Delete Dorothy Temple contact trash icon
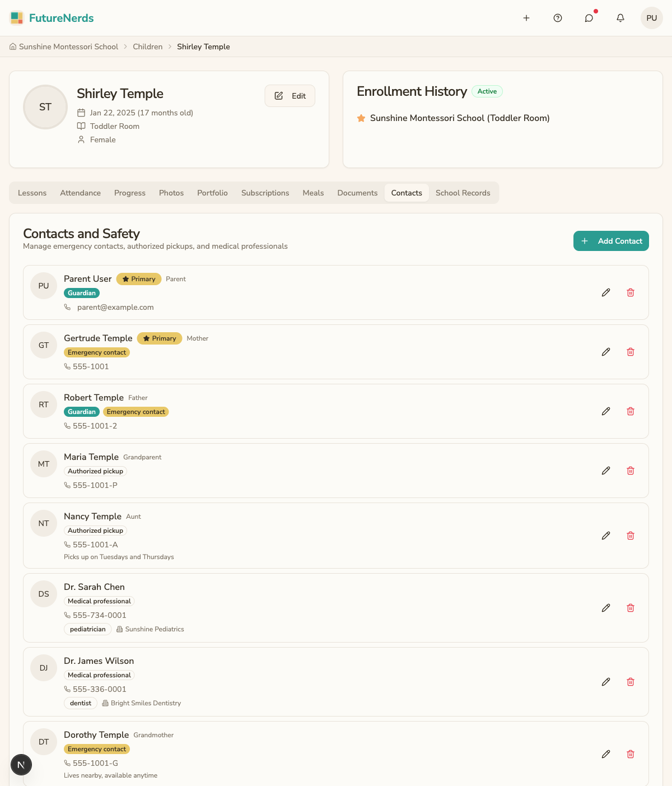Viewport: 672px width, 786px height. [631, 754]
